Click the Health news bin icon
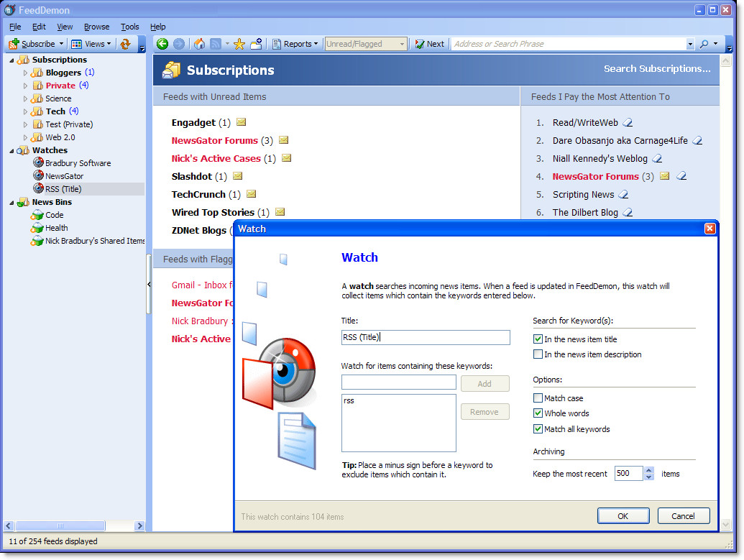The height and width of the screenshot is (560, 744). pos(37,228)
